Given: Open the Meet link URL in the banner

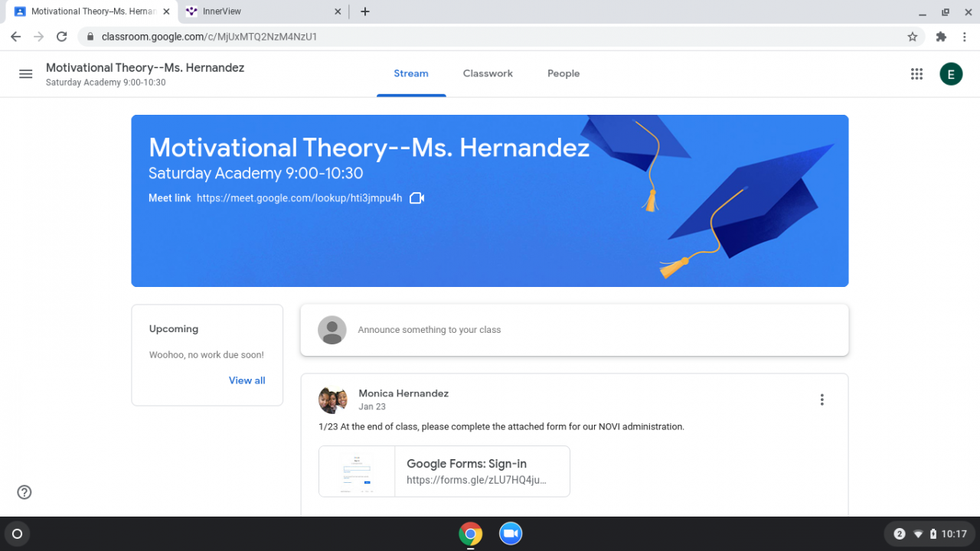Looking at the screenshot, I should coord(299,198).
